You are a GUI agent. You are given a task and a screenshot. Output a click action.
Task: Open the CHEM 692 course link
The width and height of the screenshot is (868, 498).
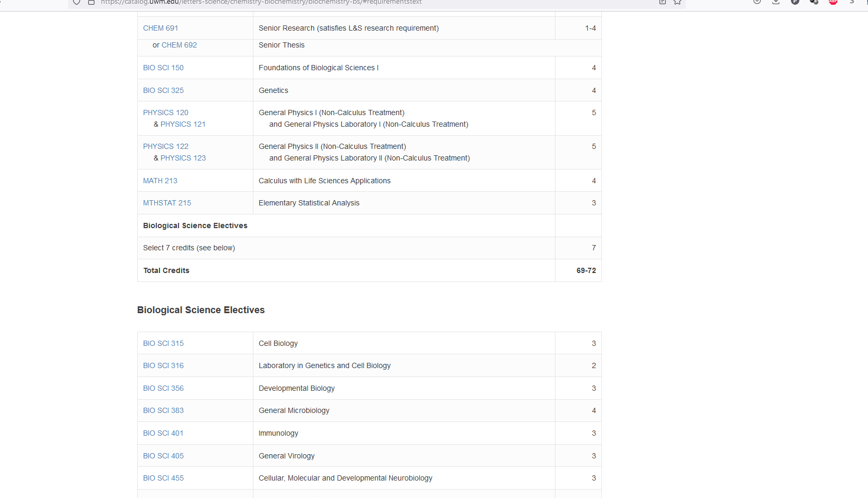179,45
